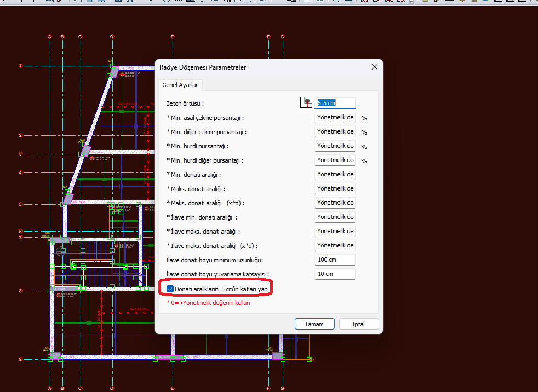Viewport: 538px width, 392px height.
Task: Edit the İlave maks. donatı aralığı field
Action: 335,231
